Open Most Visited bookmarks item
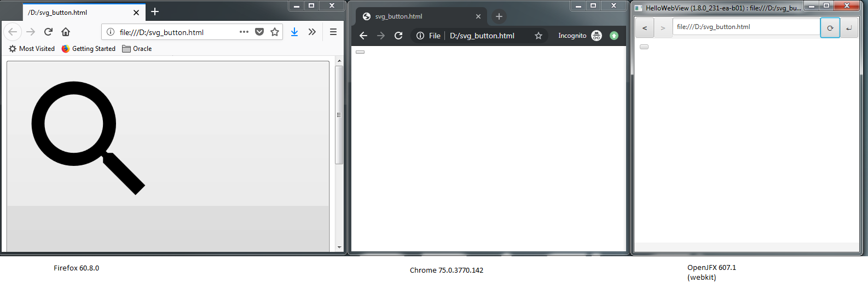 point(32,49)
